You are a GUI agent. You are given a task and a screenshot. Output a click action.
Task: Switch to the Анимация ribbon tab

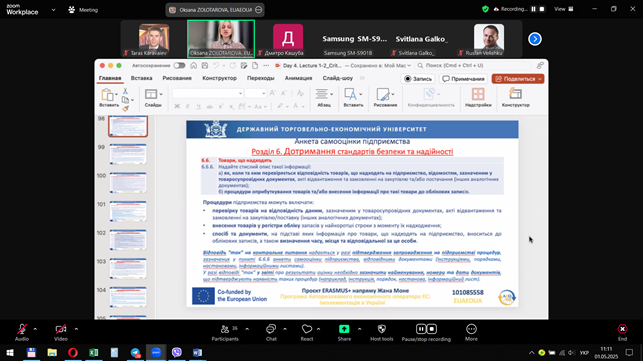[299, 78]
